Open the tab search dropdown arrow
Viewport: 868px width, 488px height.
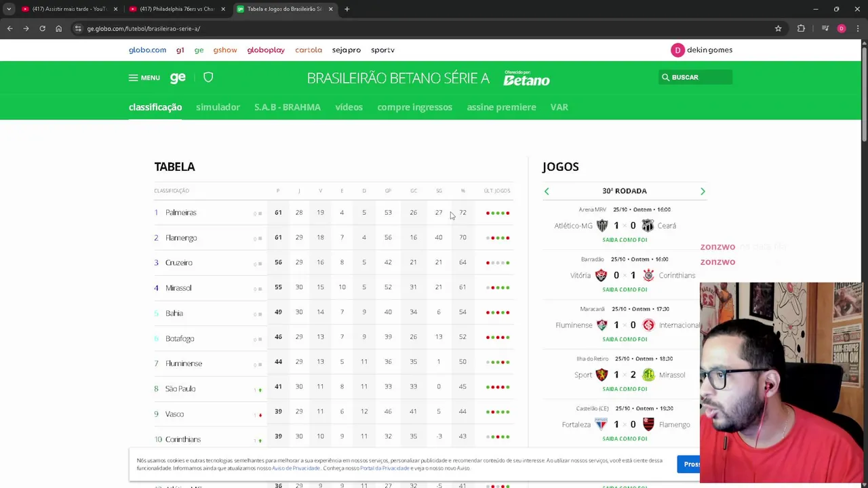pyautogui.click(x=8, y=9)
